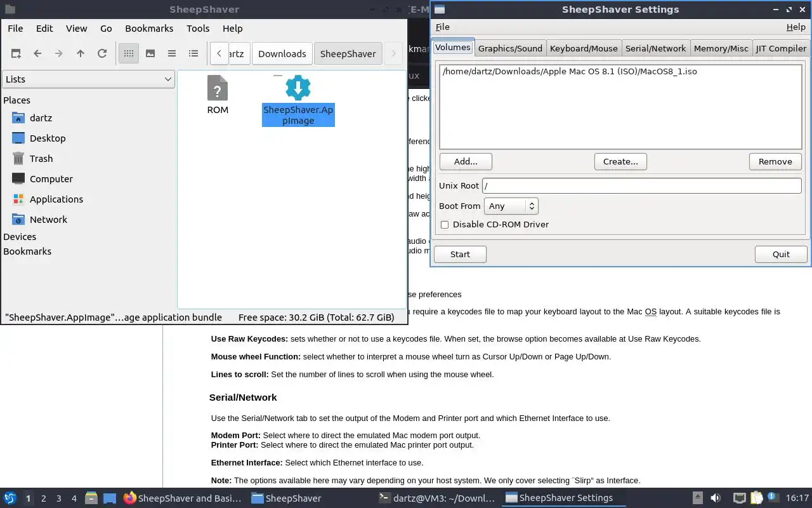The width and height of the screenshot is (812, 508).
Task: Click the Unix Root input field
Action: click(x=641, y=185)
